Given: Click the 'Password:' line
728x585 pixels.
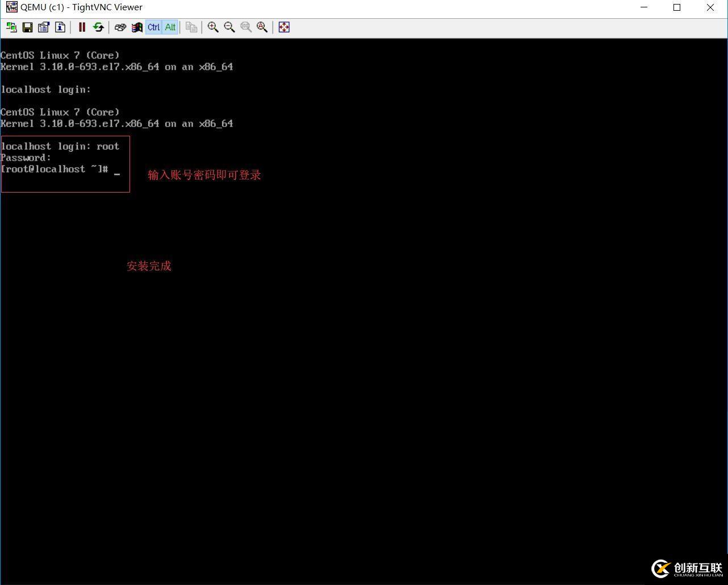Looking at the screenshot, I should tap(26, 158).
